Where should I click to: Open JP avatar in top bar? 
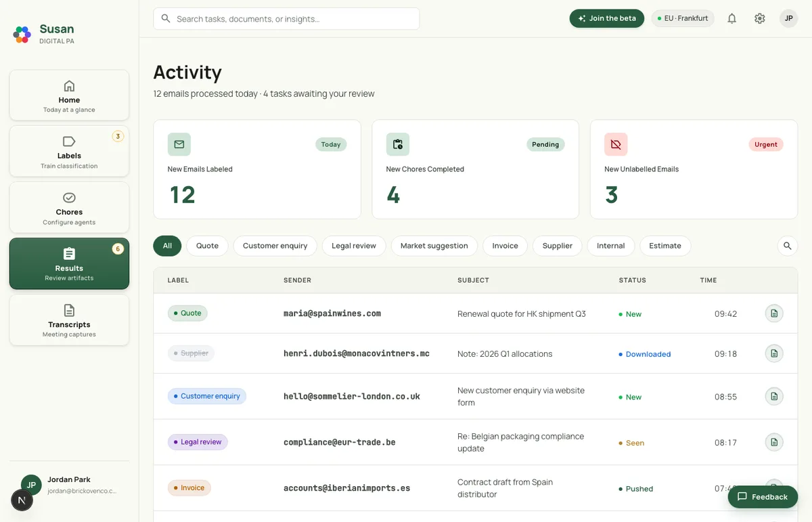click(x=788, y=18)
